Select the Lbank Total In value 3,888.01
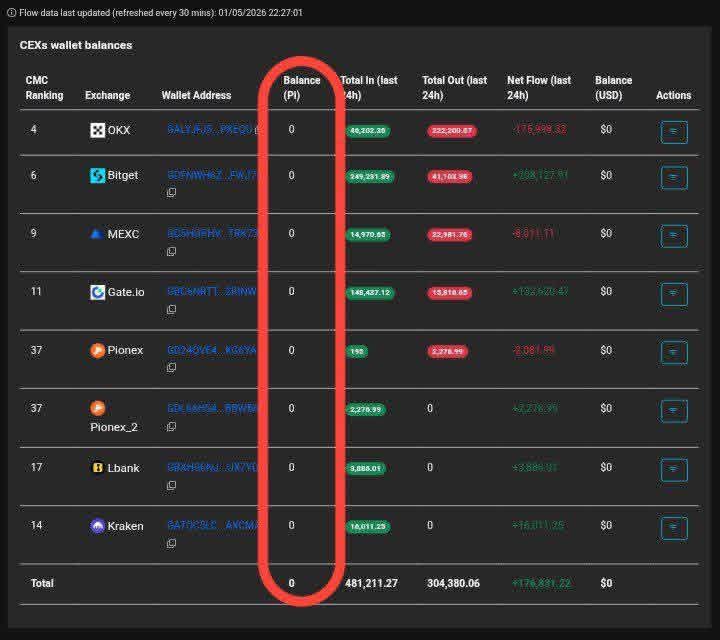Image resolution: width=720 pixels, height=640 pixels. click(x=366, y=469)
